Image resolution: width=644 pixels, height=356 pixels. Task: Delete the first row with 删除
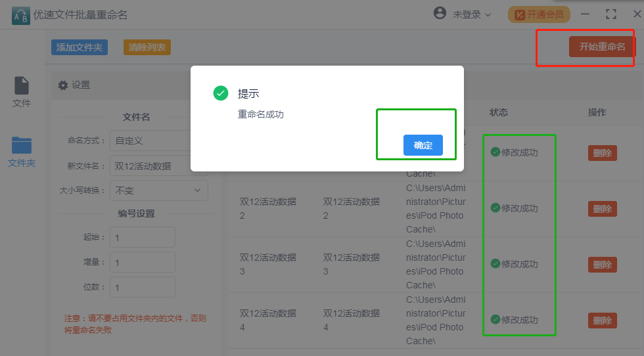pyautogui.click(x=603, y=153)
